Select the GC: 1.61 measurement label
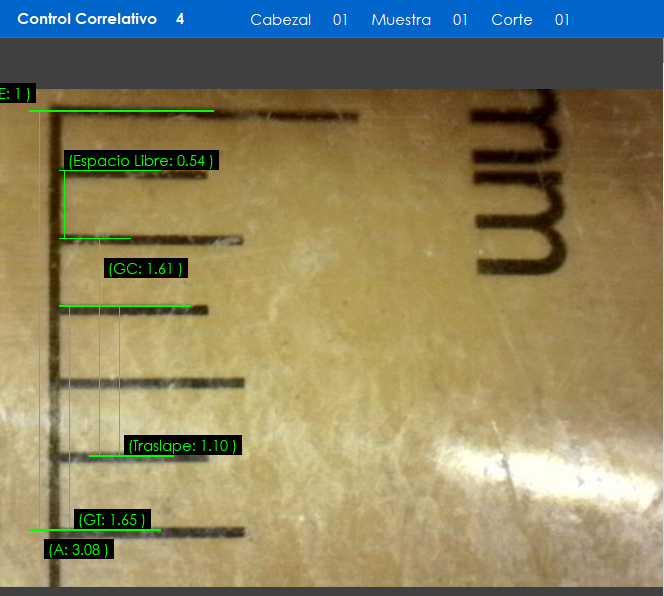 click(x=146, y=268)
